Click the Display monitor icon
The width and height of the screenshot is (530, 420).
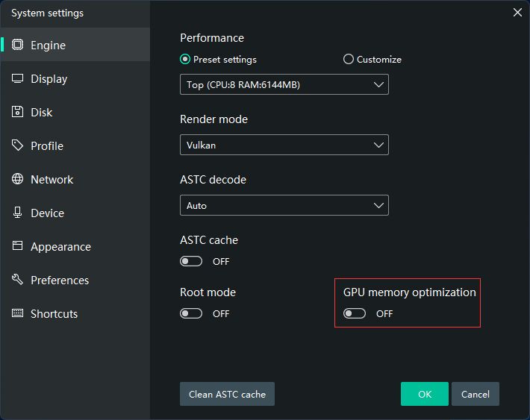[x=17, y=78]
